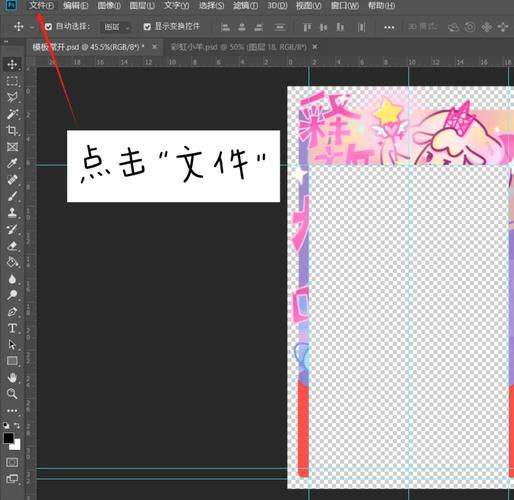Select the Brush tool

click(12, 196)
